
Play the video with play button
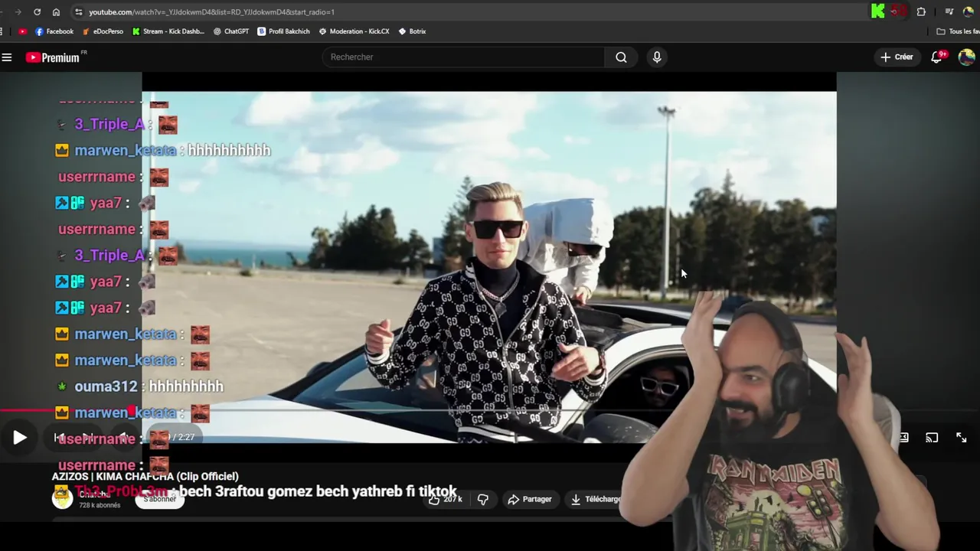(x=20, y=438)
